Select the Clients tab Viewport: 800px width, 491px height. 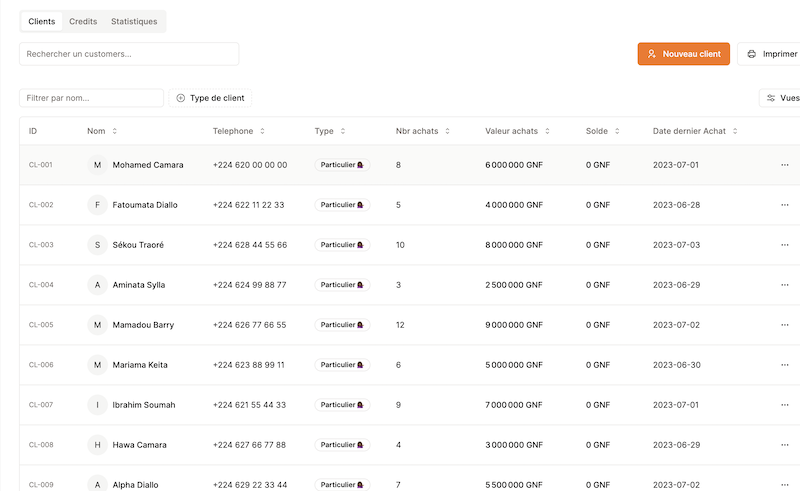(x=42, y=21)
